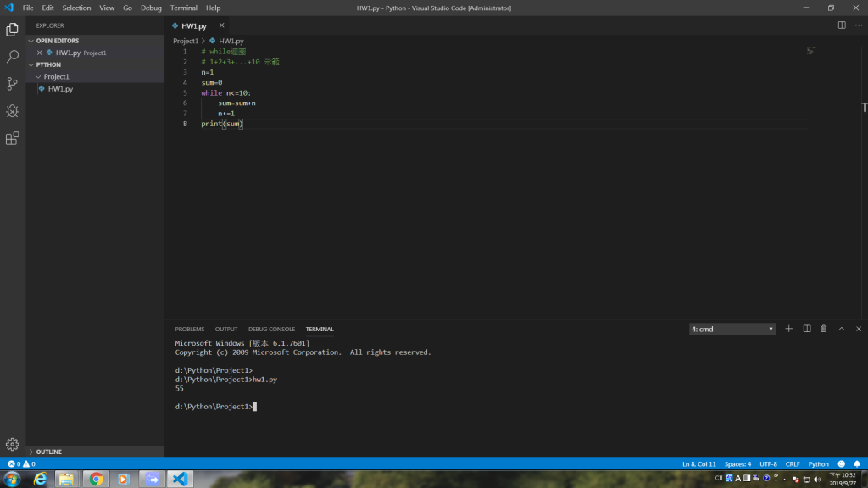This screenshot has height=488, width=868.
Task: Close the terminal panel
Action: (859, 329)
